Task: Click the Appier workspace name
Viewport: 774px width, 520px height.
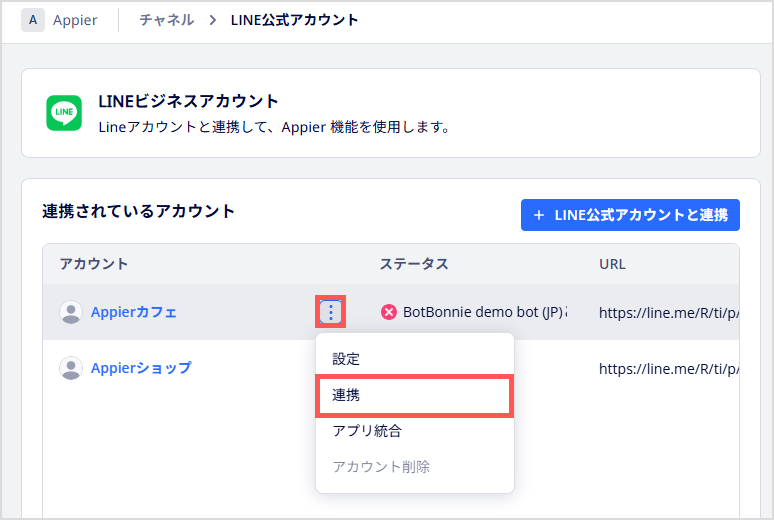Action: (x=75, y=20)
